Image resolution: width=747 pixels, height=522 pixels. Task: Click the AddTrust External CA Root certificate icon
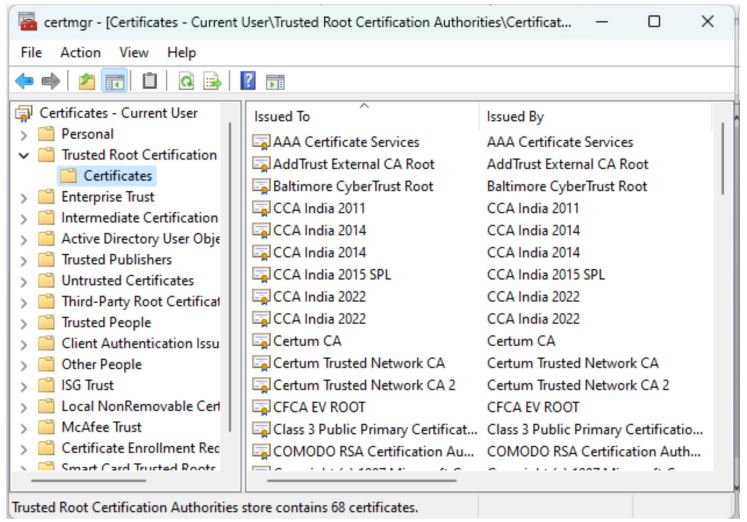261,164
